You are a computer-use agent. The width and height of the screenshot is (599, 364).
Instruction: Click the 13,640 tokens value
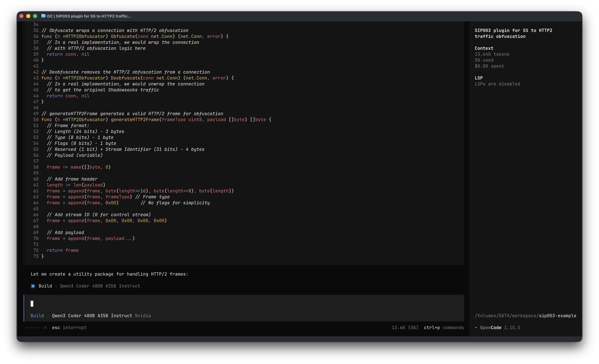[492, 54]
